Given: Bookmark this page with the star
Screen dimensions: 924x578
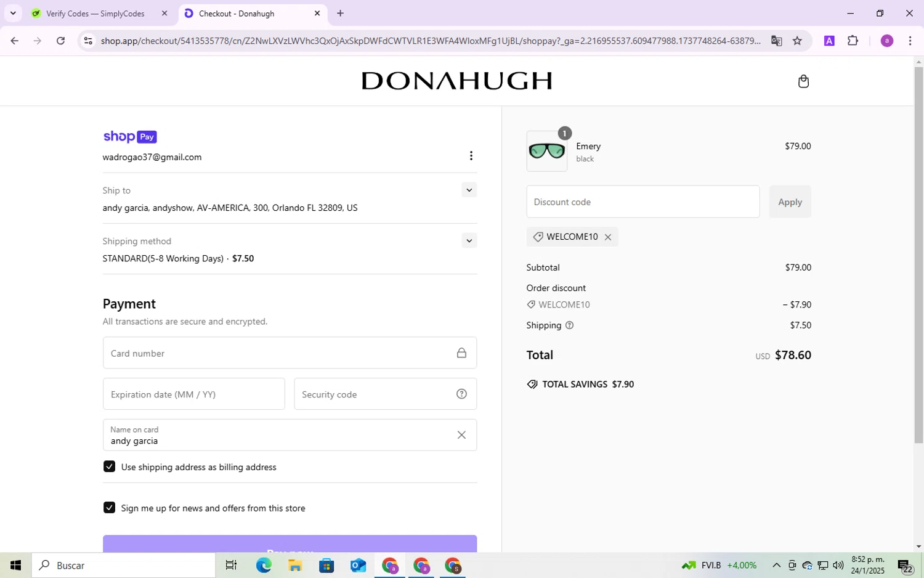Looking at the screenshot, I should 797,41.
